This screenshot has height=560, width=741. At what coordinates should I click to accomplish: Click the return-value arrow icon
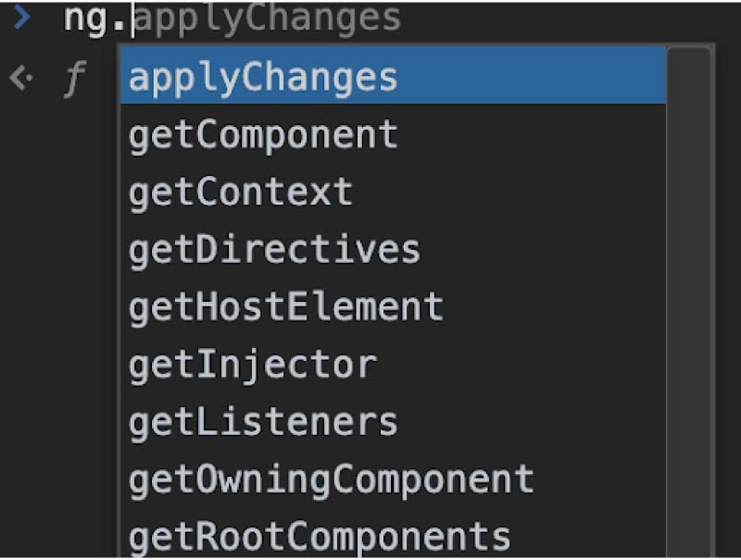pyautogui.click(x=20, y=78)
